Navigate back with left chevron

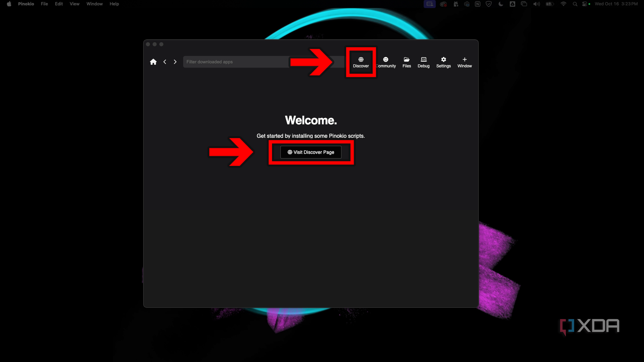coord(165,62)
